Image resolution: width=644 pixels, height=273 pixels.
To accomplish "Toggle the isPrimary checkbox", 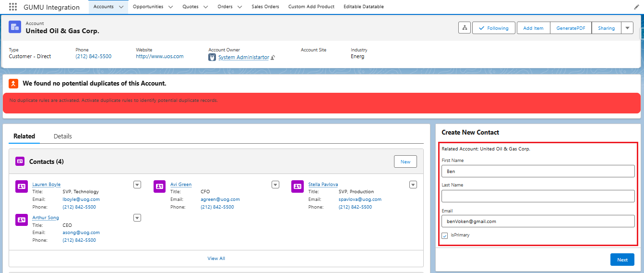I will [445, 236].
